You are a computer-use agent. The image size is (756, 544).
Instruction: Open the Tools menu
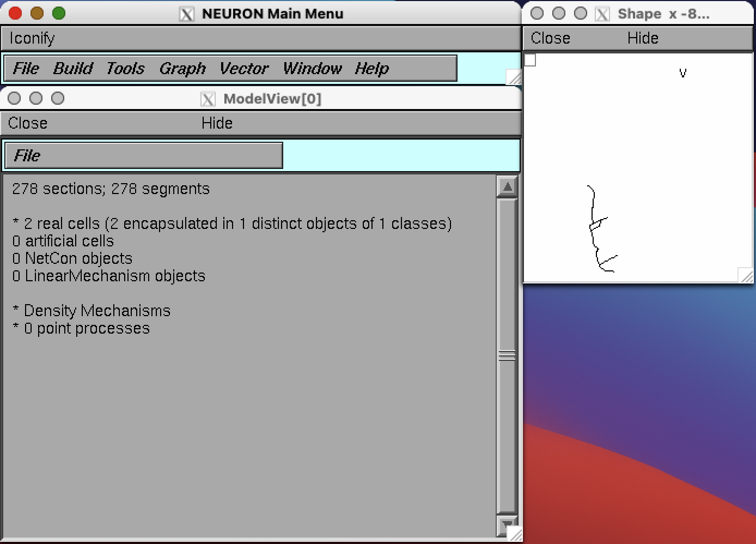125,69
